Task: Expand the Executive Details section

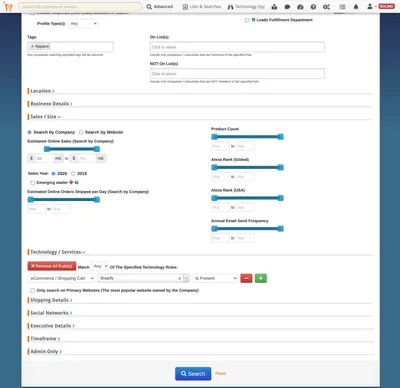Action: (x=52, y=326)
